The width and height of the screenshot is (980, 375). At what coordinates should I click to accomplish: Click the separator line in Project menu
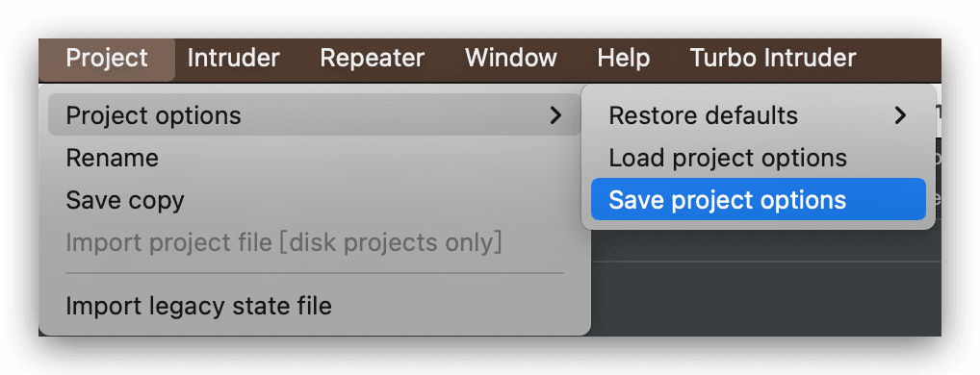click(x=315, y=273)
